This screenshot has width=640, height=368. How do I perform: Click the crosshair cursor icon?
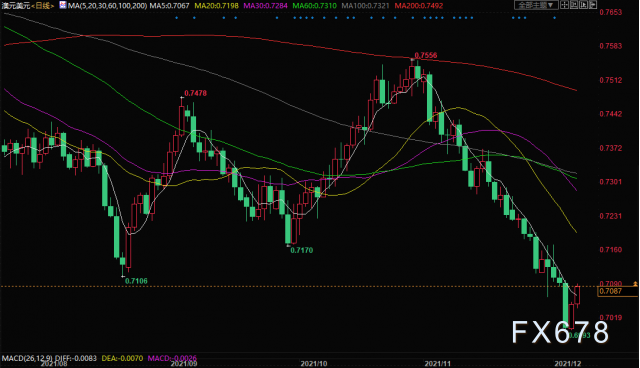tap(564, 5)
